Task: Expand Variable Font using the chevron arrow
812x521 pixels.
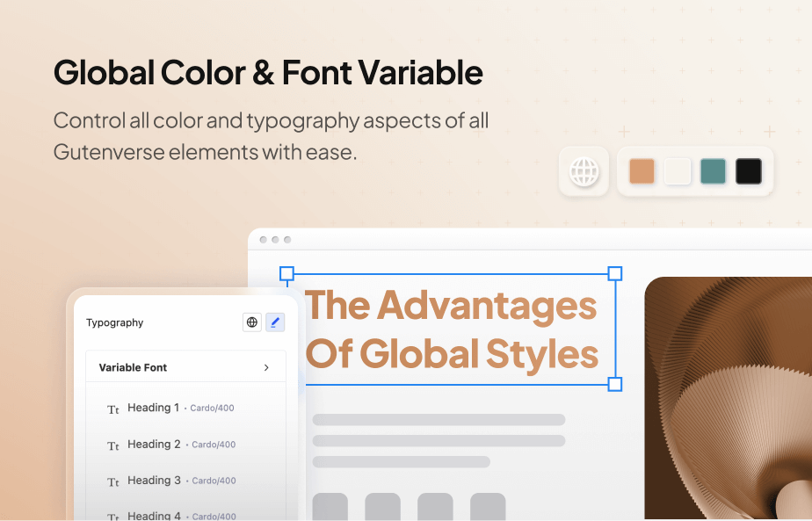Action: coord(266,367)
